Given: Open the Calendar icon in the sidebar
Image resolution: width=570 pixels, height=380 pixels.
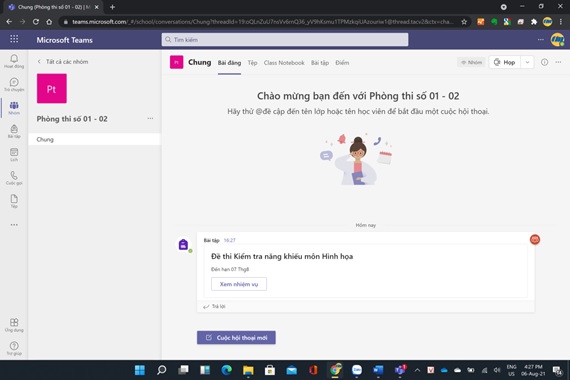Looking at the screenshot, I should tap(14, 155).
